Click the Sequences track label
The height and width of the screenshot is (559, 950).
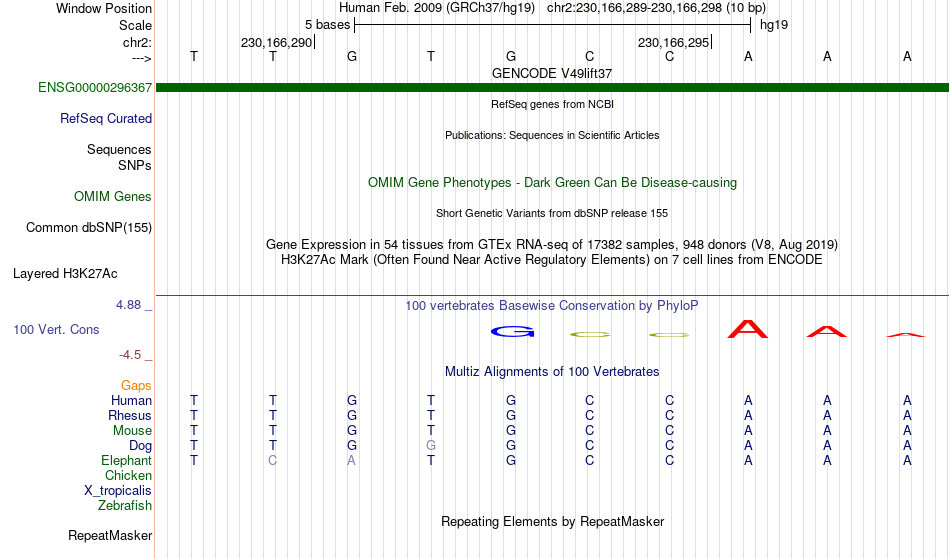tap(119, 149)
